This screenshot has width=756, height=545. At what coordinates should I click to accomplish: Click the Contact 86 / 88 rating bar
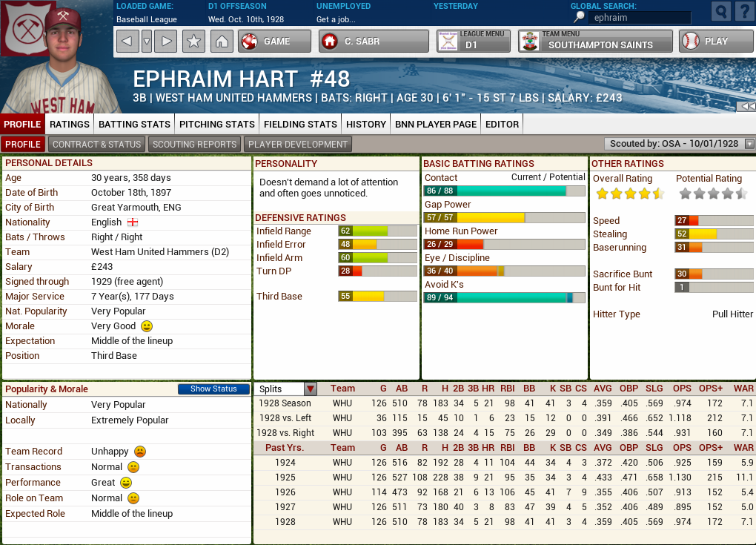(x=504, y=191)
